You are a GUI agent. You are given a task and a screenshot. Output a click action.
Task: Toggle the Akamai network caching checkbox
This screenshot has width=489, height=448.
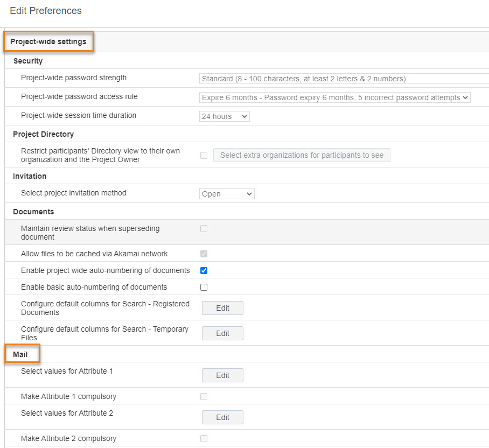204,254
